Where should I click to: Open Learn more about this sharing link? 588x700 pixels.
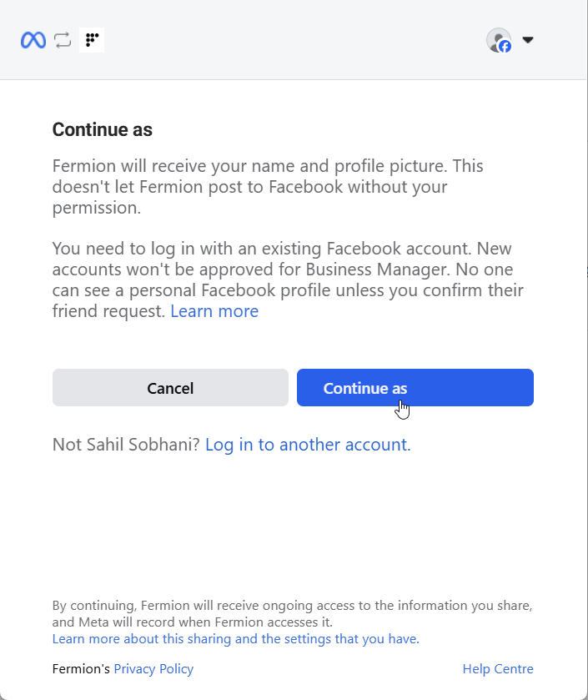[x=235, y=639]
